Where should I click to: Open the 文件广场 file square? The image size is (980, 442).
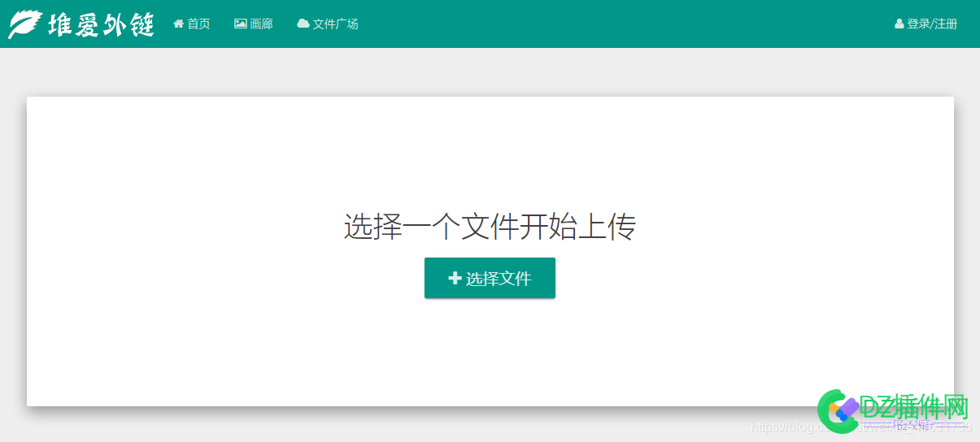328,24
